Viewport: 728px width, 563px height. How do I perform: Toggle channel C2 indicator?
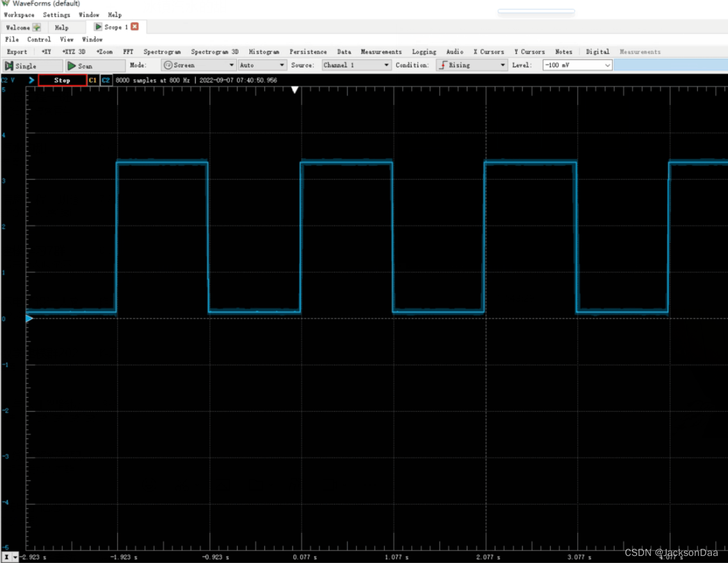pyautogui.click(x=106, y=80)
